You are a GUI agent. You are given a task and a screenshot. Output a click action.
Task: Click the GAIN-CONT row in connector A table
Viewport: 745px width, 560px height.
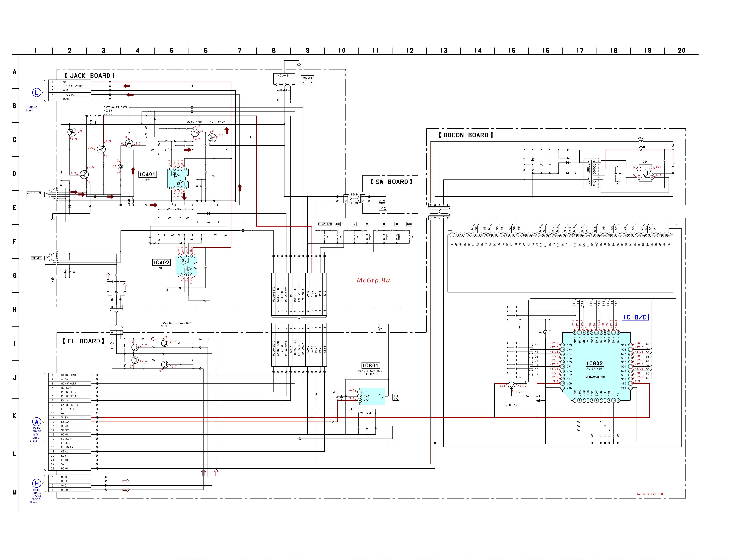coord(69,375)
